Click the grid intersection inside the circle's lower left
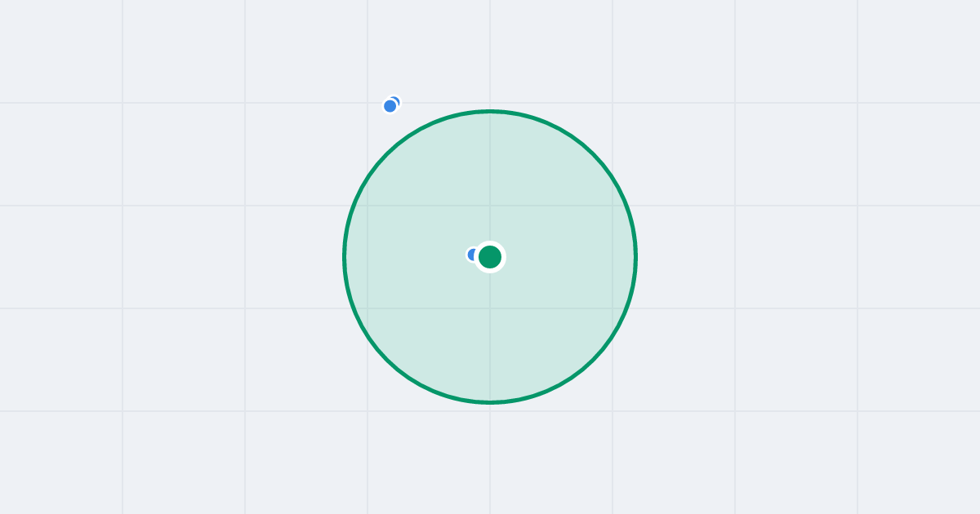This screenshot has width=980, height=514. [x=367, y=308]
